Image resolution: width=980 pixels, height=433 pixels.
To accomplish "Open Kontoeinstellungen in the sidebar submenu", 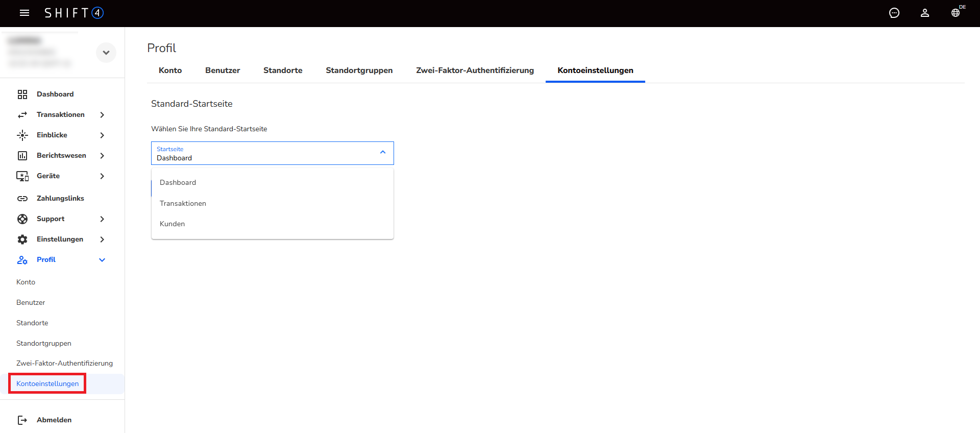I will point(47,383).
